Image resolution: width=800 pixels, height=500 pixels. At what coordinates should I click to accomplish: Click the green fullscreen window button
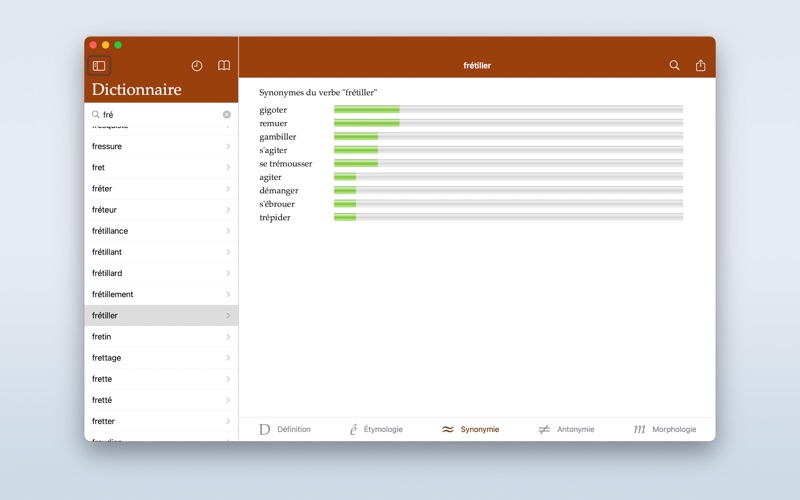click(x=118, y=45)
